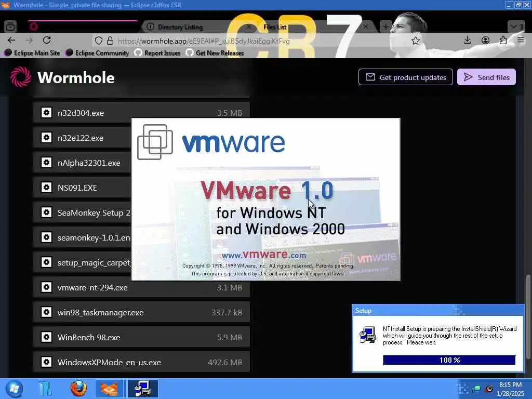Click the computer icon in Setup dialog
This screenshot has width=532, height=399.
click(x=368, y=335)
